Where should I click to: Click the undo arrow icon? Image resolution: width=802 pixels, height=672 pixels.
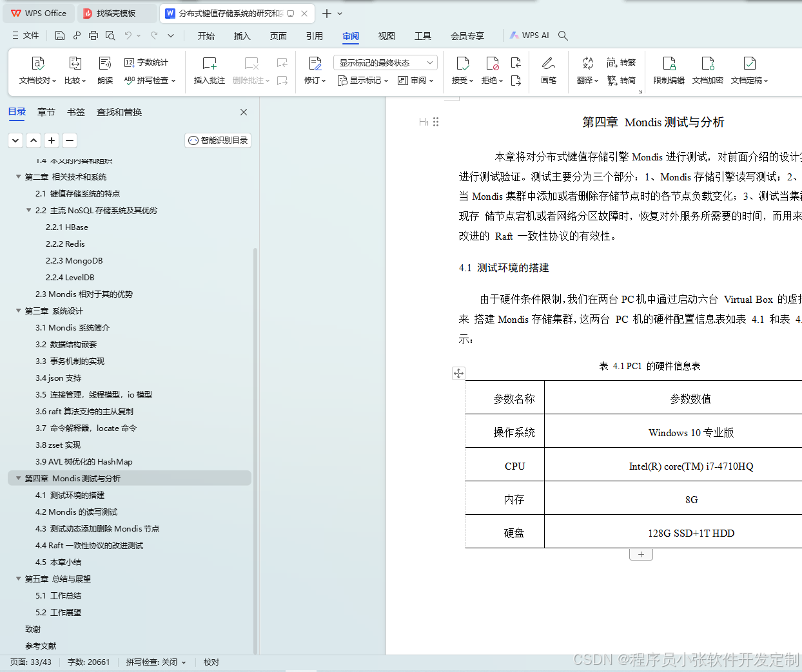[x=128, y=35]
